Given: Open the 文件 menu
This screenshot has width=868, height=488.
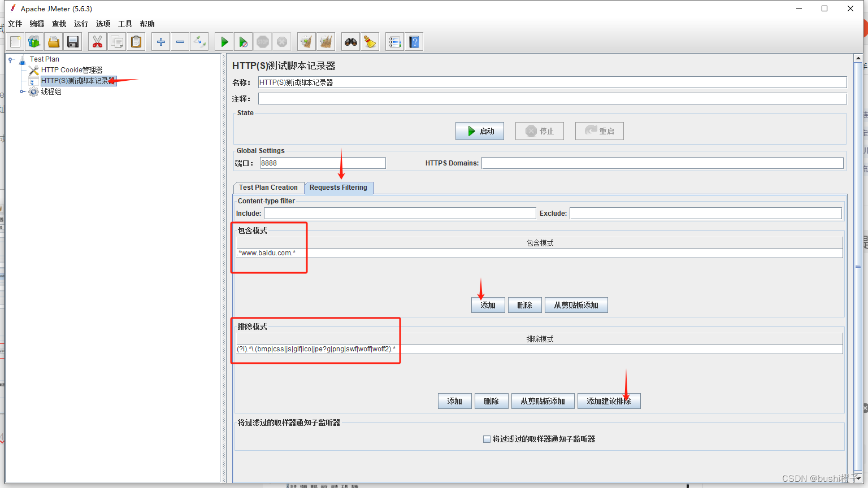Looking at the screenshot, I should 15,24.
